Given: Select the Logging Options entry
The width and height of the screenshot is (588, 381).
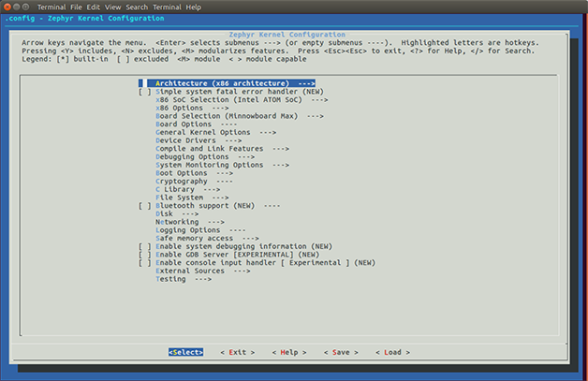Looking at the screenshot, I should (200, 230).
